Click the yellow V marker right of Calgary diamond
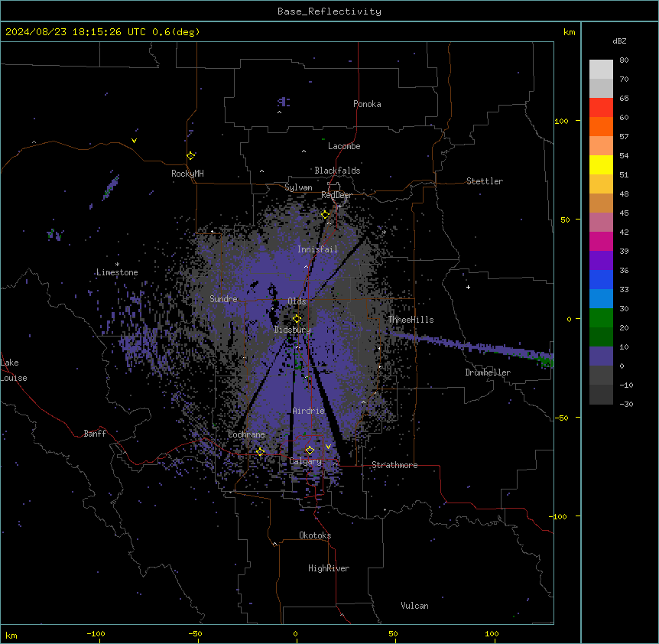This screenshot has height=644, width=659. point(328,447)
